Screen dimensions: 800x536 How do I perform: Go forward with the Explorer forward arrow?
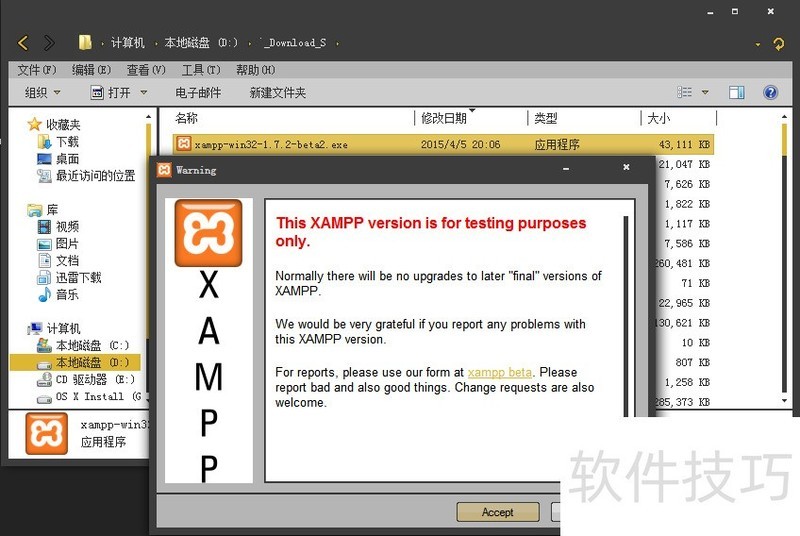[x=49, y=43]
